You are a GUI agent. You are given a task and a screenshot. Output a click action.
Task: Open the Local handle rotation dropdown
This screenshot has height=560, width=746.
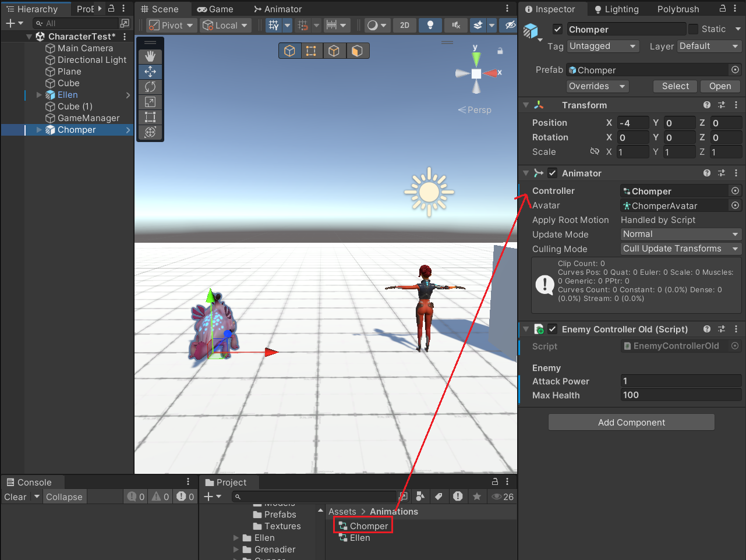pyautogui.click(x=225, y=25)
